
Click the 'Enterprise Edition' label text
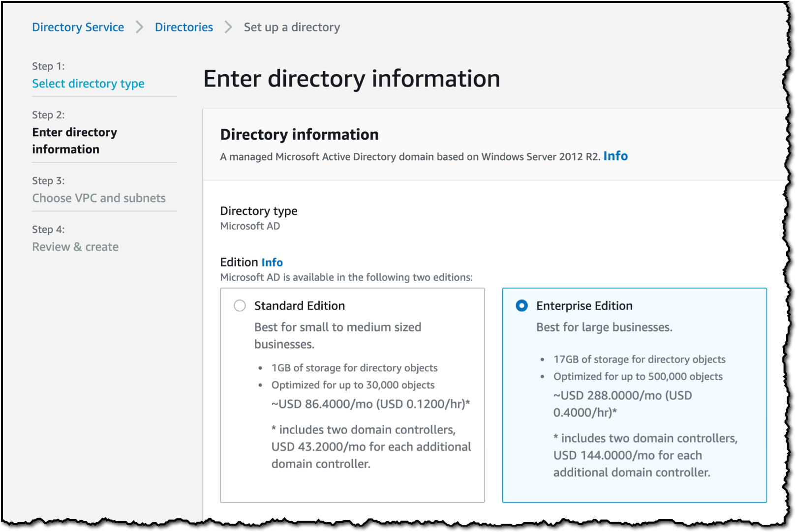(584, 306)
